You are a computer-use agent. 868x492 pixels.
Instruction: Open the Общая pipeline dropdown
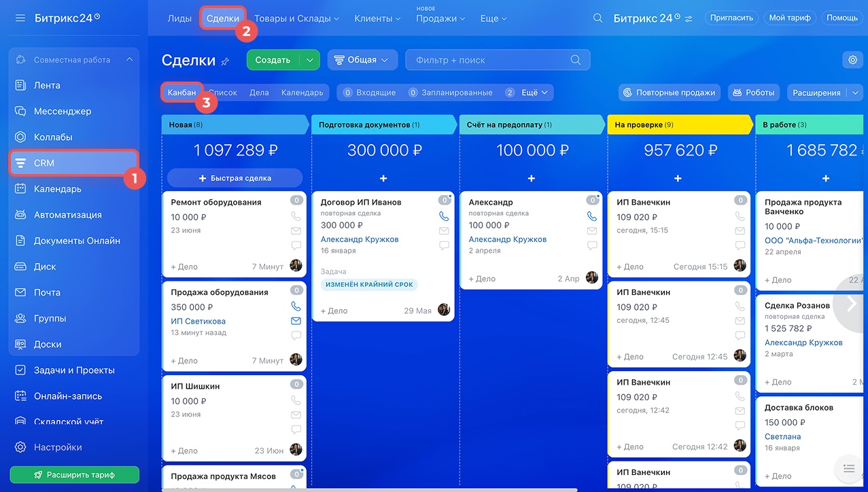point(363,60)
